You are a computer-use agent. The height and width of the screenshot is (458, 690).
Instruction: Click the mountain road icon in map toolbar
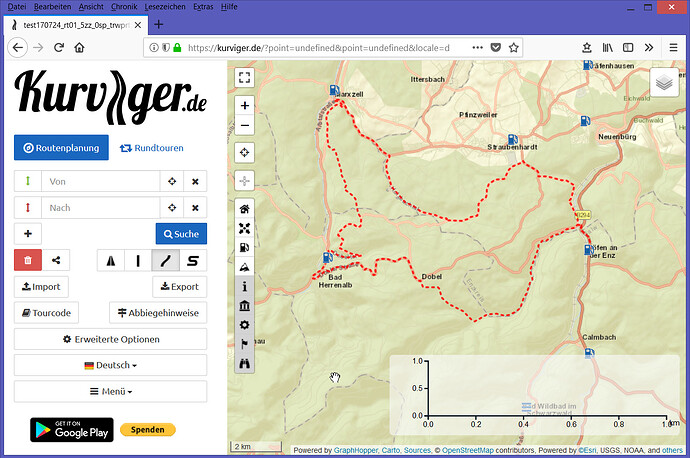(x=244, y=267)
